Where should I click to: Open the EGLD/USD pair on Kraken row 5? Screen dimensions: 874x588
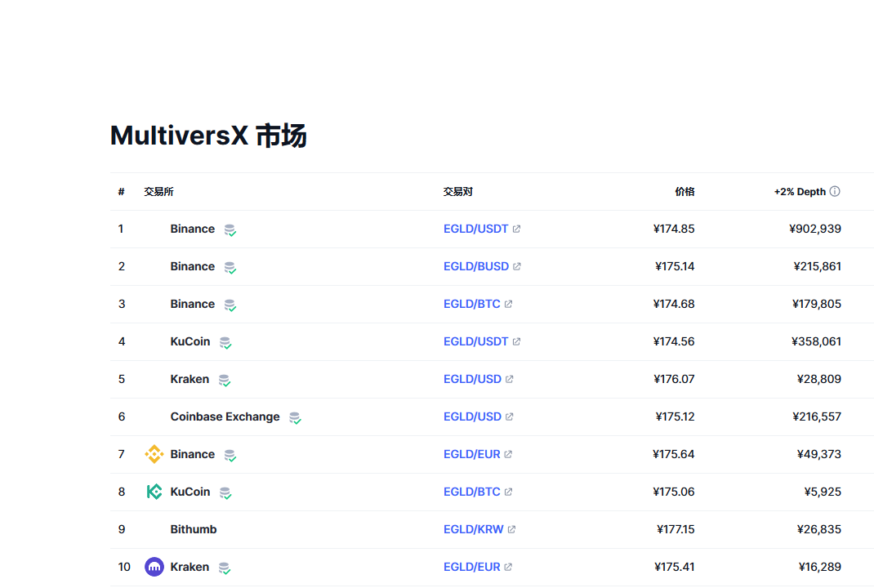pos(472,379)
